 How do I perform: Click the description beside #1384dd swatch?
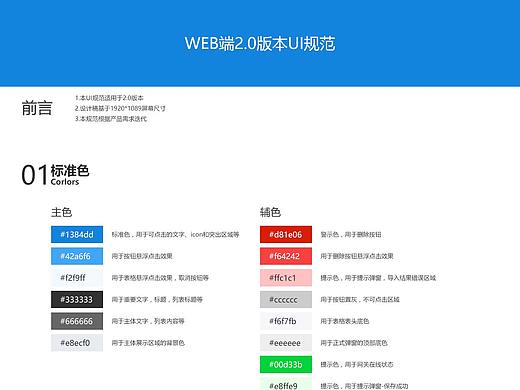pyautogui.click(x=175, y=234)
